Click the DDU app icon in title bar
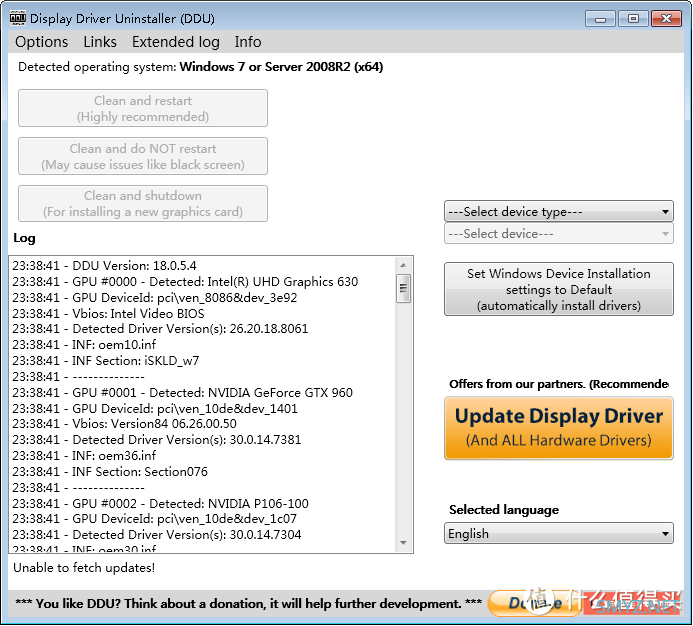693x626 pixels. pos(18,18)
